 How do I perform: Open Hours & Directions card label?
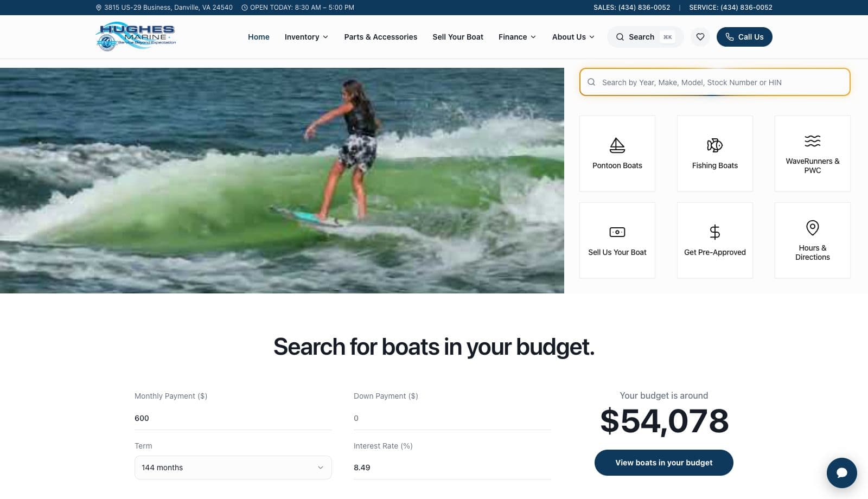coord(813,252)
